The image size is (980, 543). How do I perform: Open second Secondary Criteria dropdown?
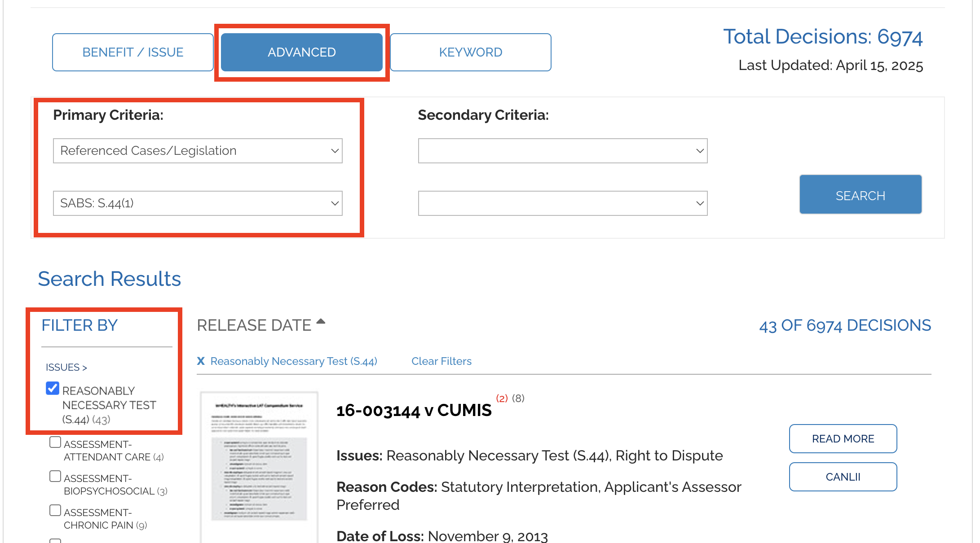tap(563, 203)
